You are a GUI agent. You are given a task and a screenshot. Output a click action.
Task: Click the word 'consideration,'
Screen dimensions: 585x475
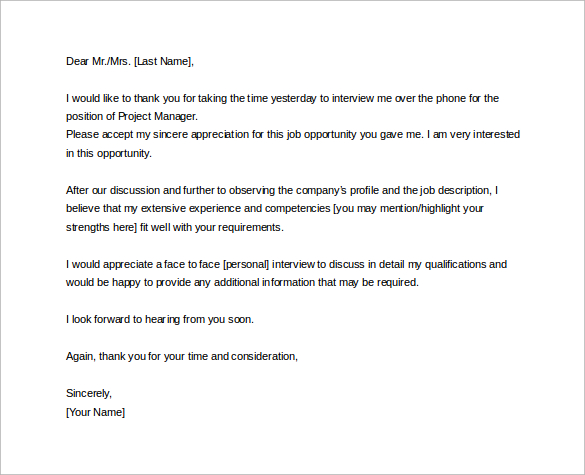pos(265,357)
